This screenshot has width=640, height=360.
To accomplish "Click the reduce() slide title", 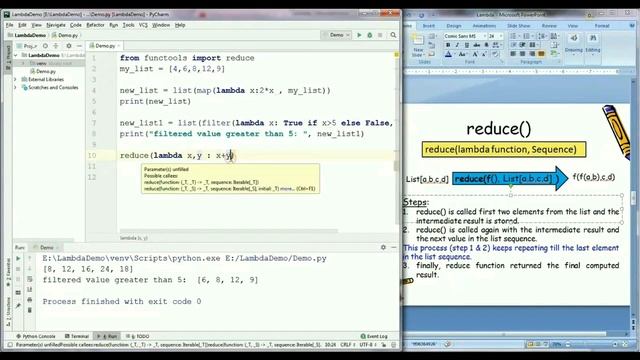I will tap(499, 129).
